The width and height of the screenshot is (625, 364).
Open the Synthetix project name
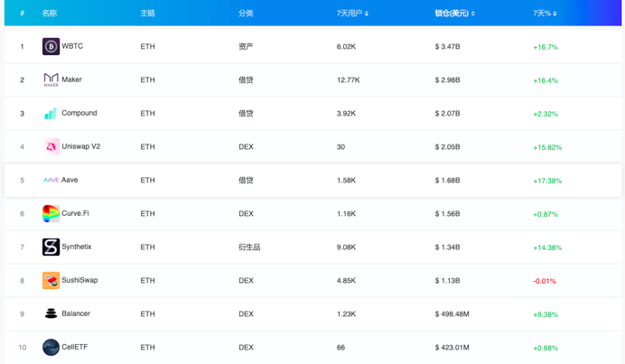(77, 247)
